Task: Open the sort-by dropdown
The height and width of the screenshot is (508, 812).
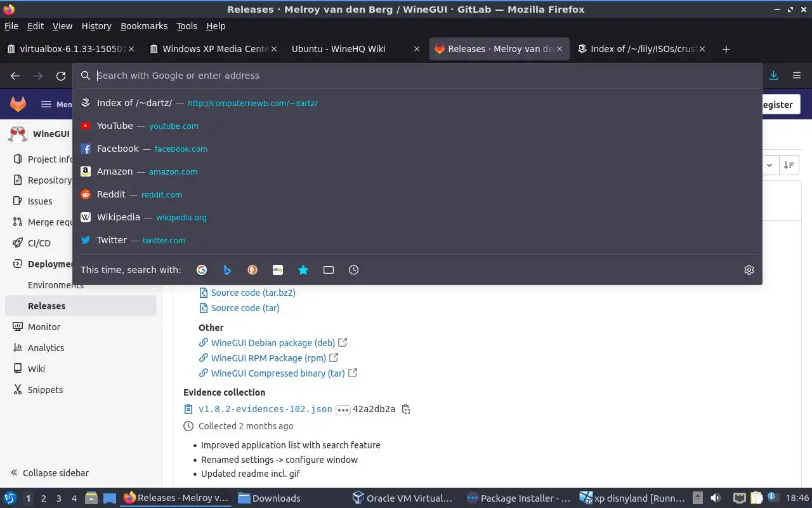Action: [769, 165]
